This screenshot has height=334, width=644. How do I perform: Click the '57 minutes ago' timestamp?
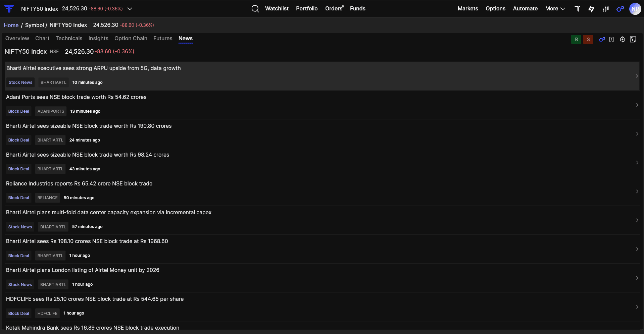coord(87,227)
